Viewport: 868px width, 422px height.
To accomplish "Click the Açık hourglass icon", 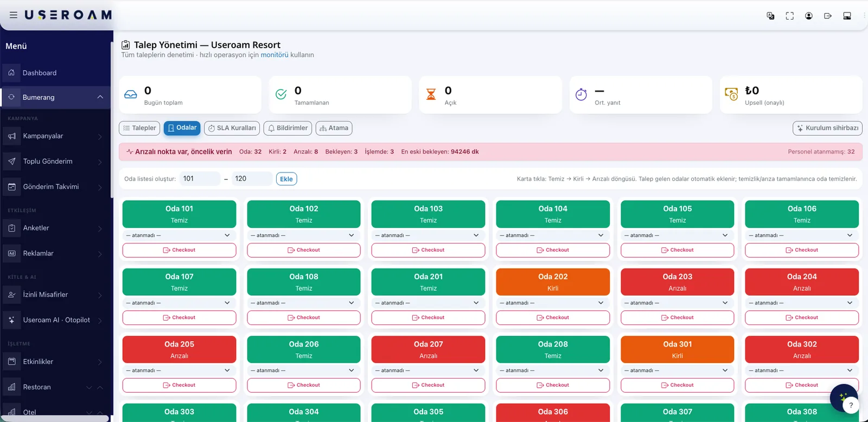I will click(431, 94).
